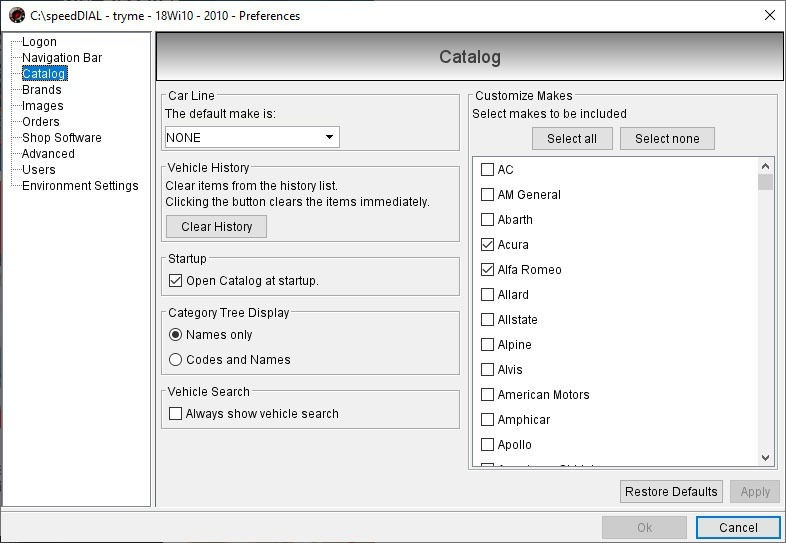Click the Select none button

(x=667, y=139)
